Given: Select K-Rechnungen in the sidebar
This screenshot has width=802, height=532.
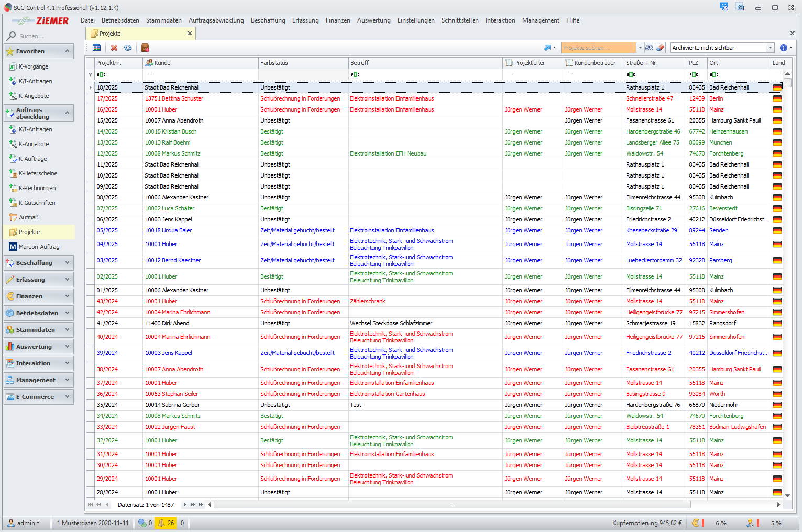Looking at the screenshot, I should [37, 188].
